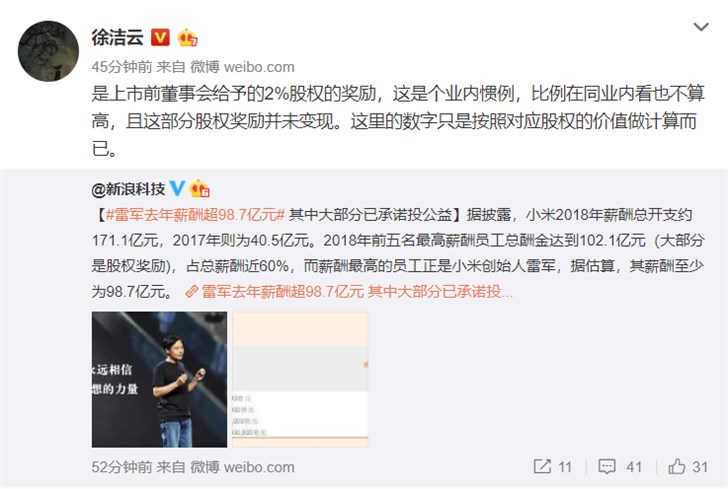728x489 pixels.
Task: Click the blue V badge next to 新浪科技
Action: pos(177,188)
